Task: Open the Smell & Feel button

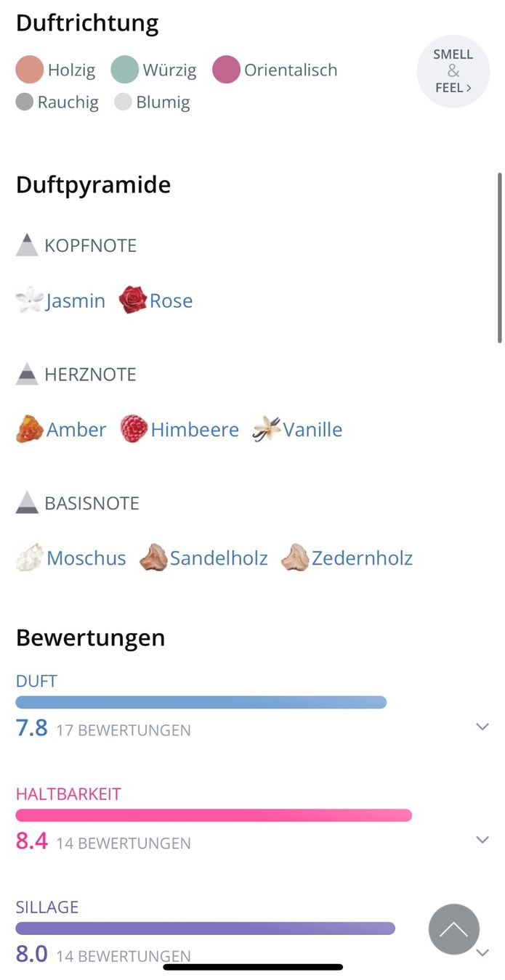Action: coord(453,71)
